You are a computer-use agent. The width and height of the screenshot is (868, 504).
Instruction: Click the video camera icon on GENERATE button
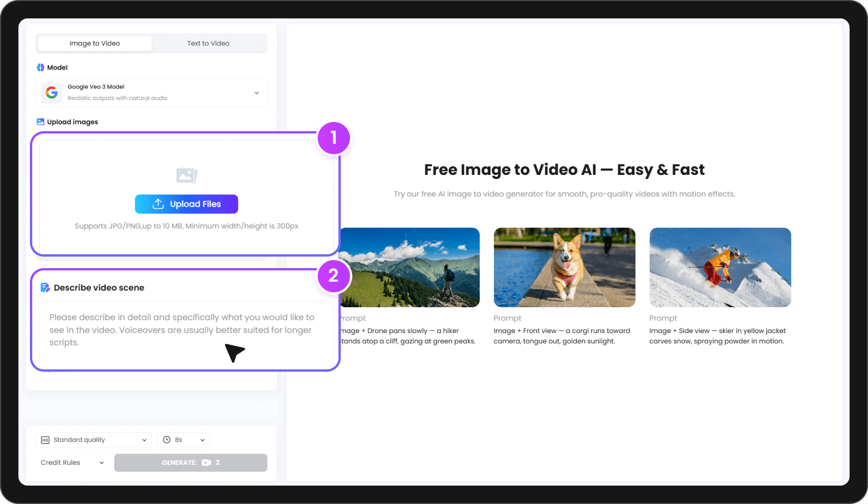(207, 463)
